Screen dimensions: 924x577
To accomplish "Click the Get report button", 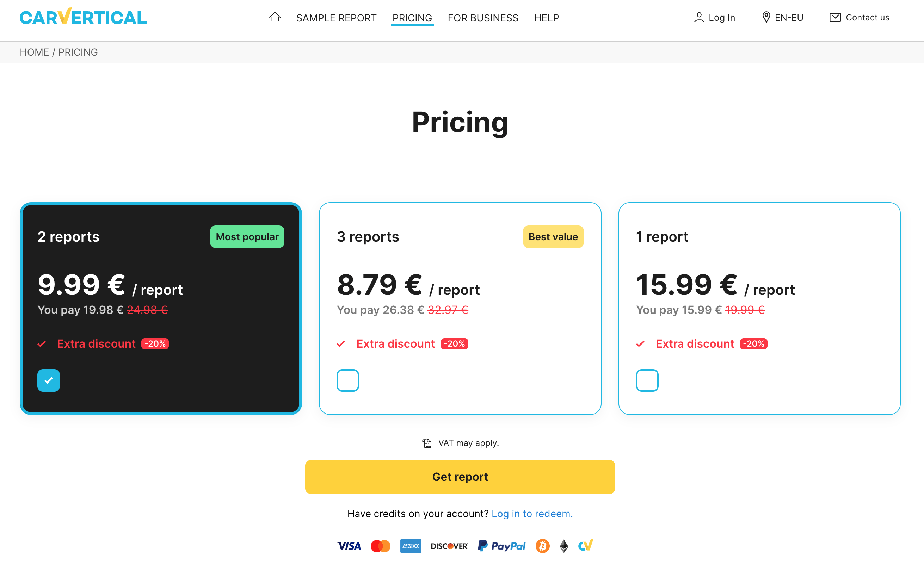I will pyautogui.click(x=460, y=477).
